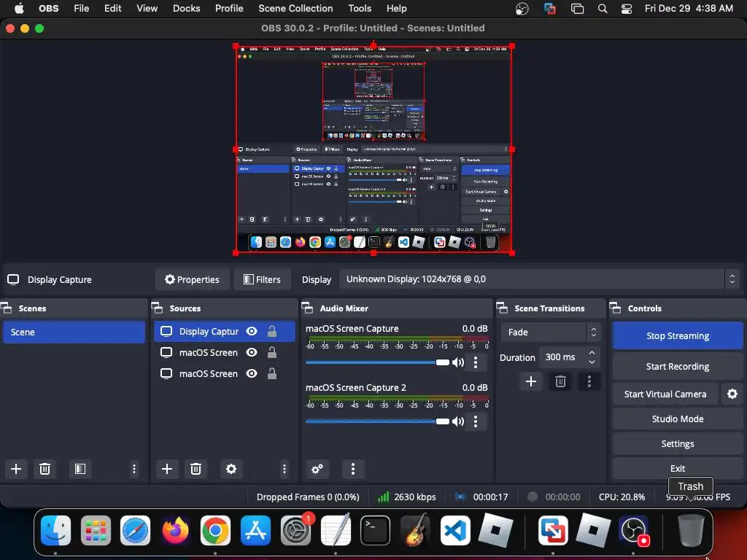Open Firefox from the Dock
The width and height of the screenshot is (747, 560).
pyautogui.click(x=175, y=530)
